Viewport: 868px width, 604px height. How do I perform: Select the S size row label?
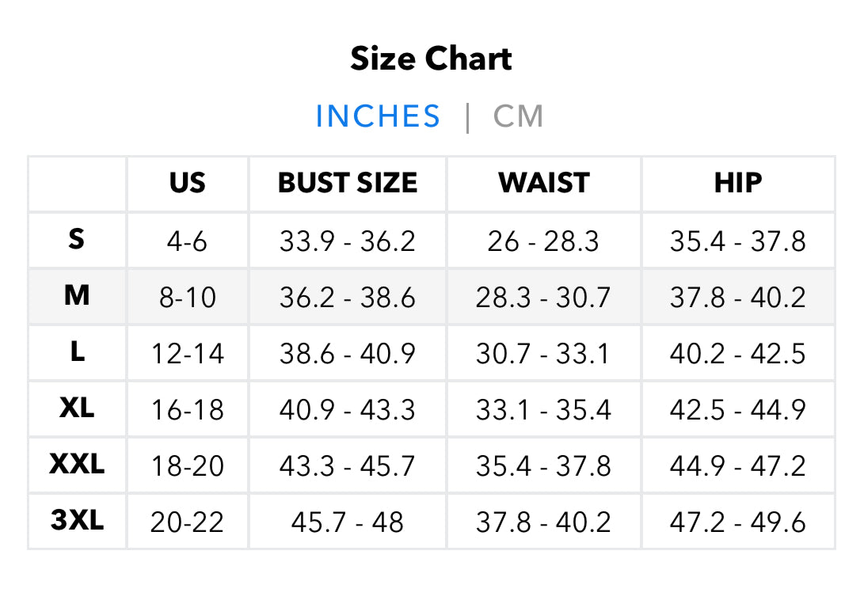point(77,239)
